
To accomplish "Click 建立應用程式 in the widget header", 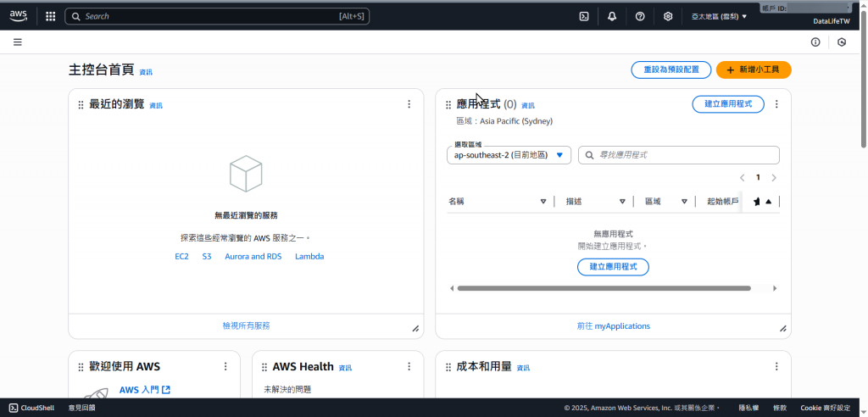I will (728, 104).
